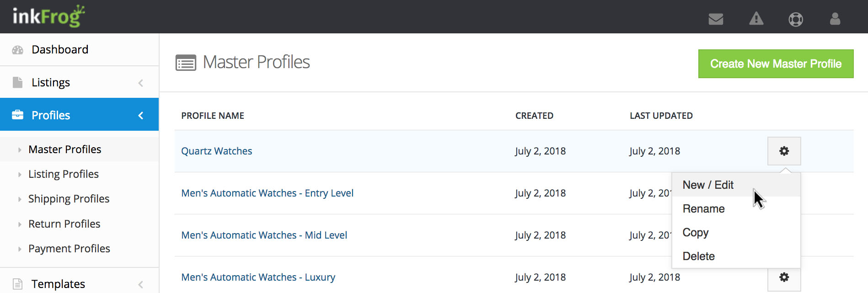Go to Shipping Profiles in sidebar
This screenshot has width=868, height=293.
pos(69,199)
